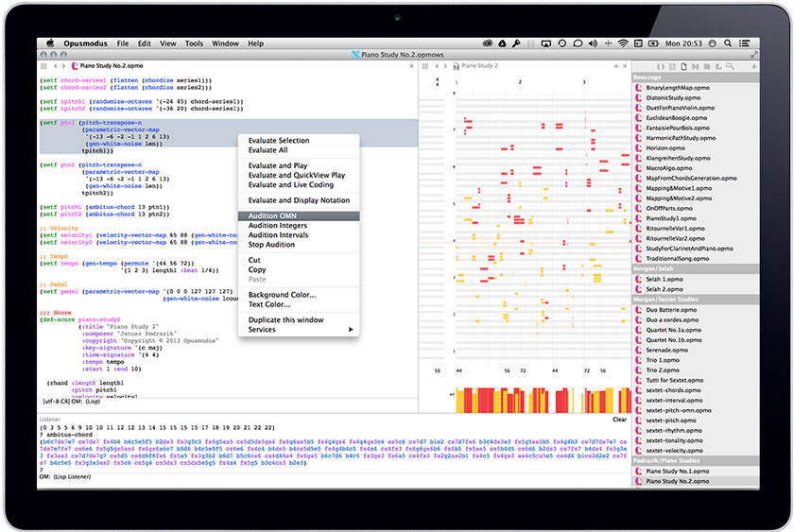Open the Edit menu
Screen dimensions: 794x532
[x=145, y=43]
